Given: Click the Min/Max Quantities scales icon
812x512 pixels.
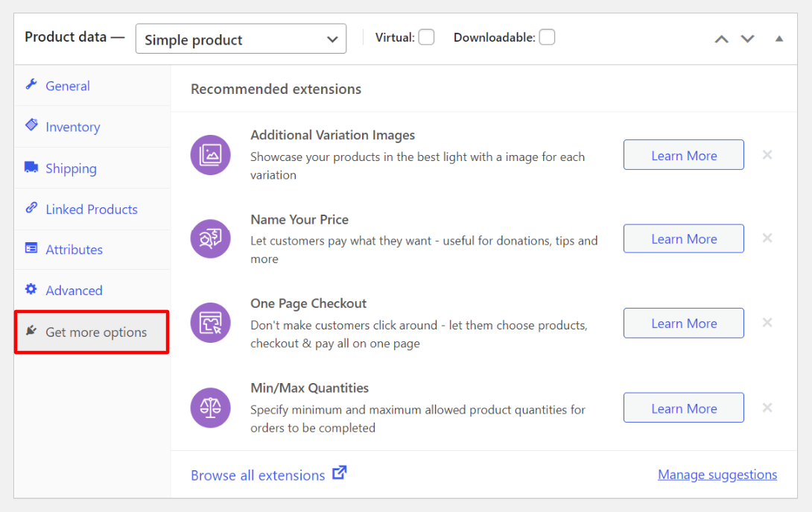Looking at the screenshot, I should coord(210,408).
